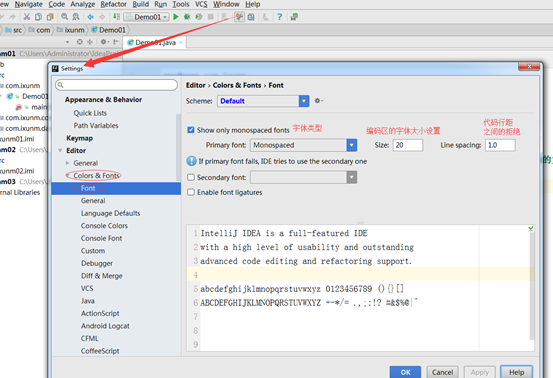Open the Run menu
This screenshot has width=553, height=378.
(160, 5)
